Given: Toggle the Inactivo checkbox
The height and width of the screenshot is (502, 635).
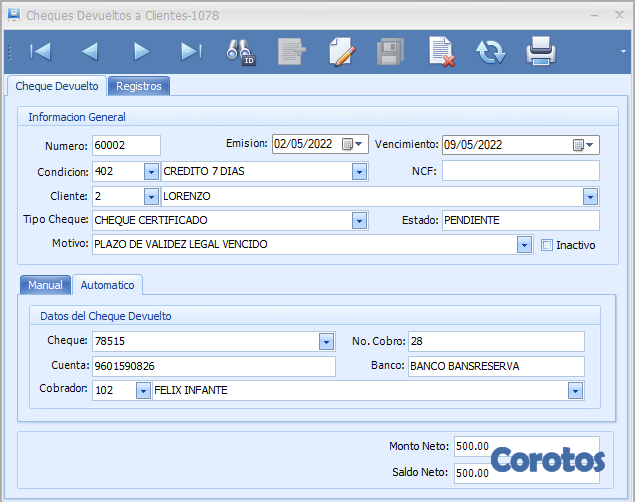Looking at the screenshot, I should pyautogui.click(x=546, y=244).
